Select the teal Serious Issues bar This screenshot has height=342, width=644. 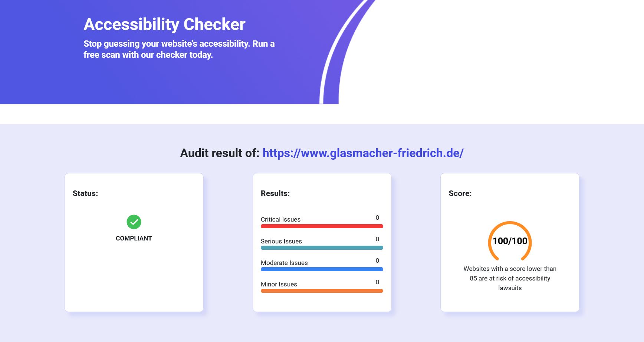[x=322, y=248]
